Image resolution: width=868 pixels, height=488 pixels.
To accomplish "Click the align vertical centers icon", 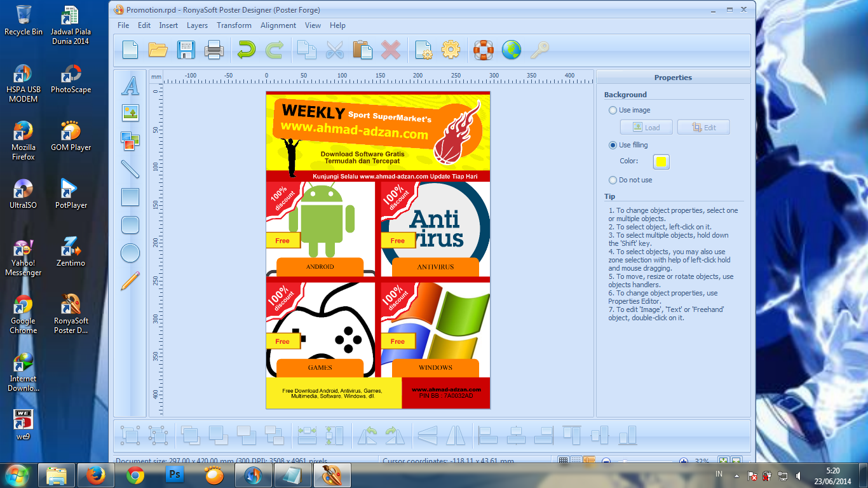I will click(x=600, y=435).
